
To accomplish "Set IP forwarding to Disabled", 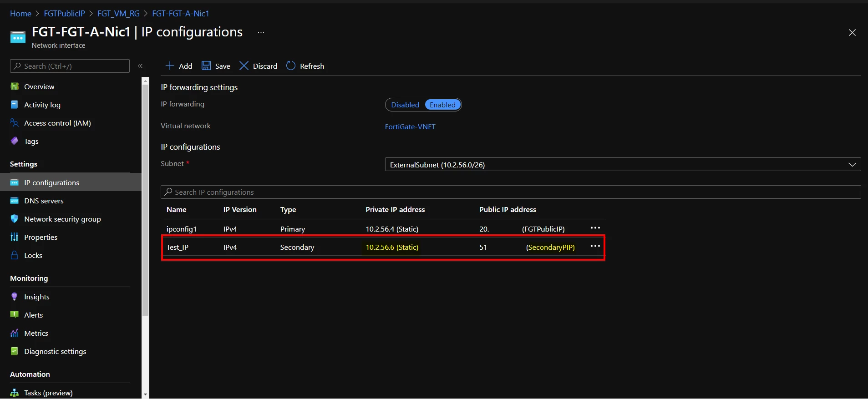I will (405, 105).
